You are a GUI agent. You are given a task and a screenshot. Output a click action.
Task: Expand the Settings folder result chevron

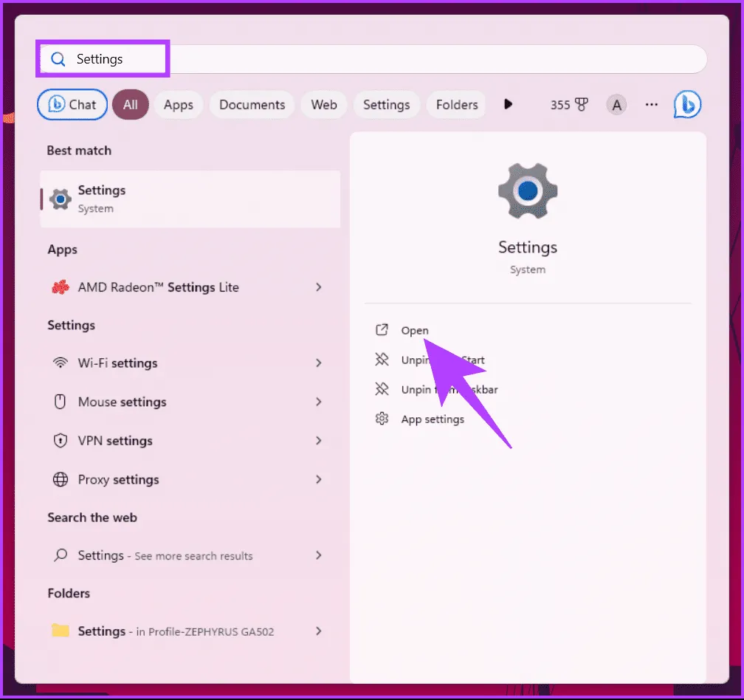click(319, 631)
